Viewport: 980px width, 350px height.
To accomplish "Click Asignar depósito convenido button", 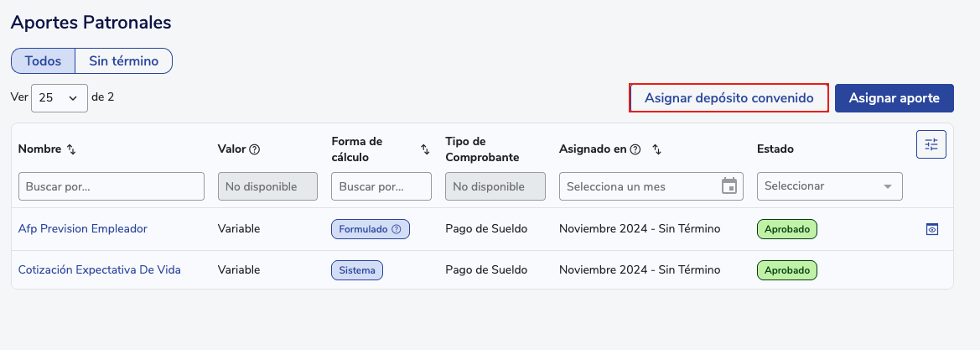I will point(729,98).
